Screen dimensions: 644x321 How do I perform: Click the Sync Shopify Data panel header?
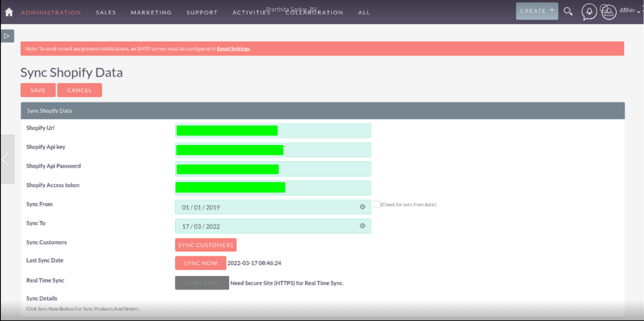point(323,111)
